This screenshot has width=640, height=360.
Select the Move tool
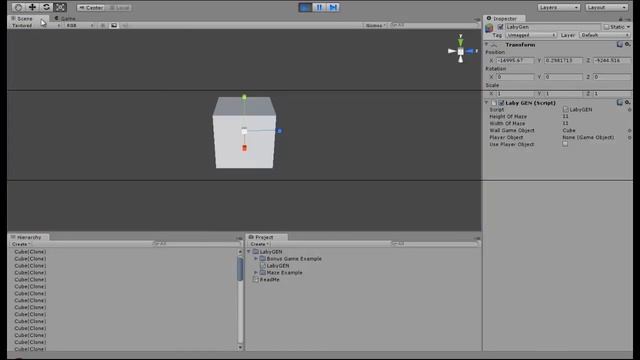point(32,7)
